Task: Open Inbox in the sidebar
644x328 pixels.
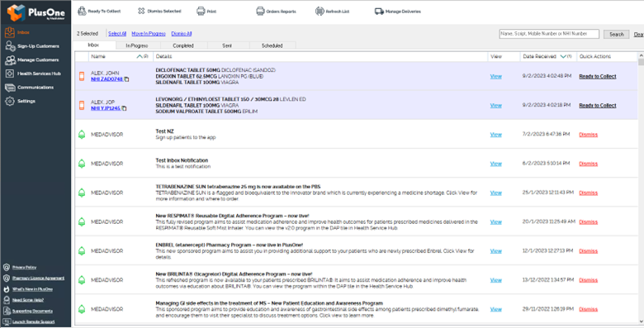Action: [x=17, y=32]
